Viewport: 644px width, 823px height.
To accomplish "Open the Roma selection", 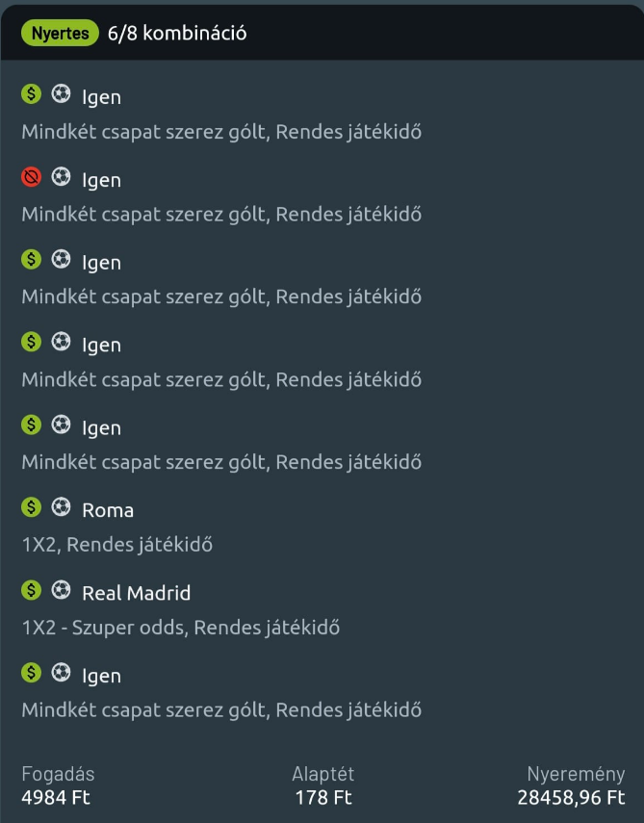I will click(x=108, y=510).
